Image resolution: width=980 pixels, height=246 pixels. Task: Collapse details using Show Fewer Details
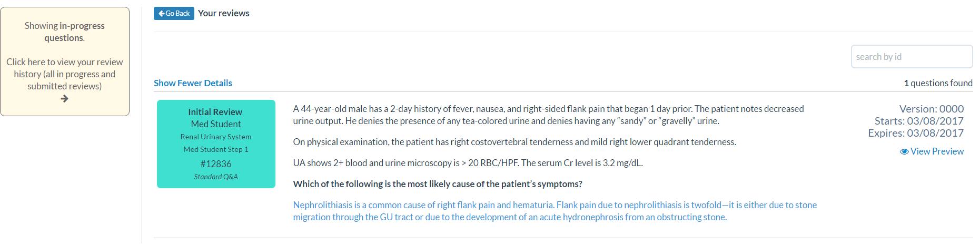pyautogui.click(x=193, y=83)
